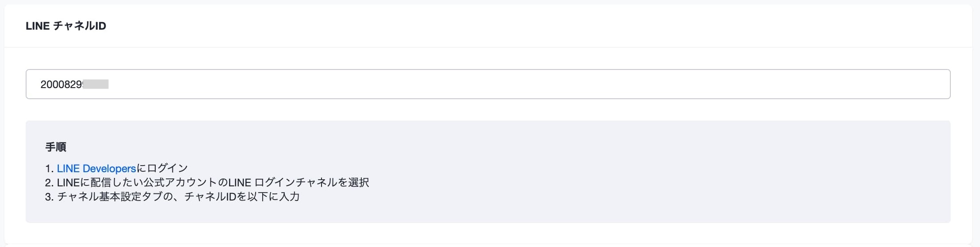The width and height of the screenshot is (980, 247).
Task: Click the チャネルID word in step 3
Action: 210,197
